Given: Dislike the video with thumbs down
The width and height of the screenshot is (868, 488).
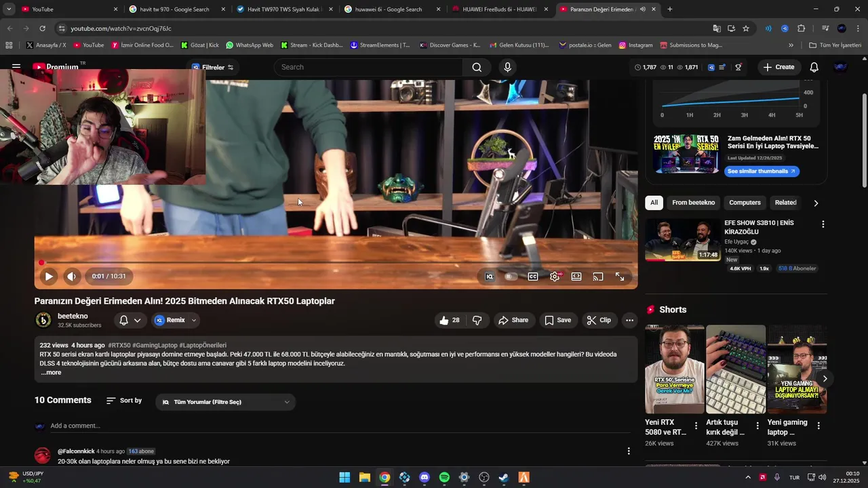Looking at the screenshot, I should pyautogui.click(x=477, y=320).
